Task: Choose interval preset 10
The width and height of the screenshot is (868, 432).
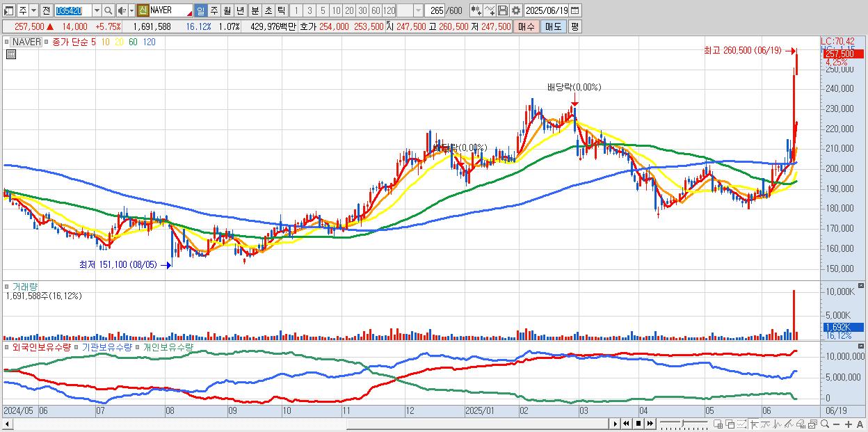Action: tap(336, 10)
